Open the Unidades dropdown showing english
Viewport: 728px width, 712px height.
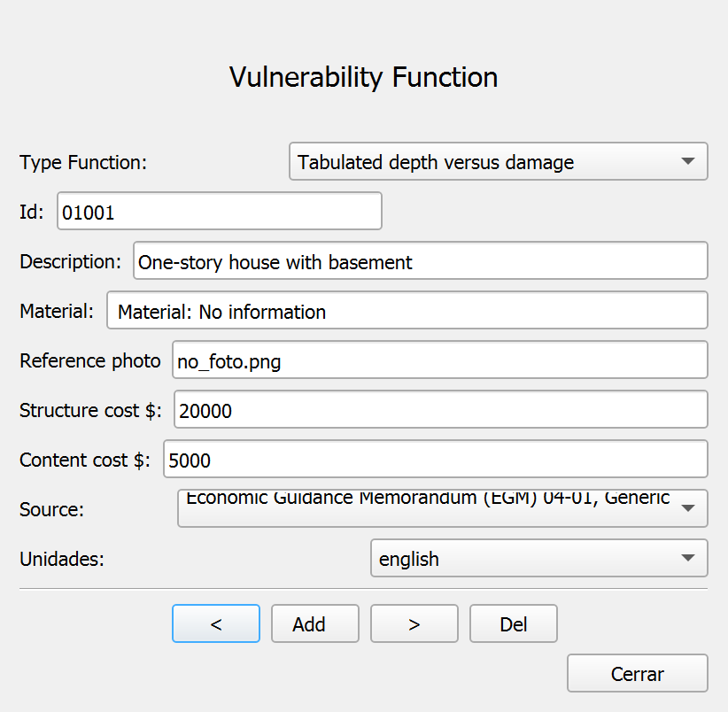pos(539,558)
